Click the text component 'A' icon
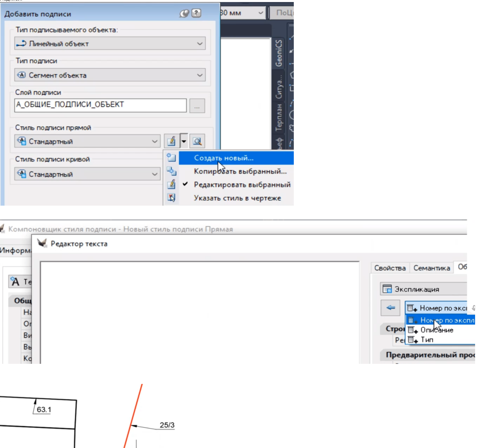Image resolution: width=478 pixels, height=448 pixels. [15, 282]
